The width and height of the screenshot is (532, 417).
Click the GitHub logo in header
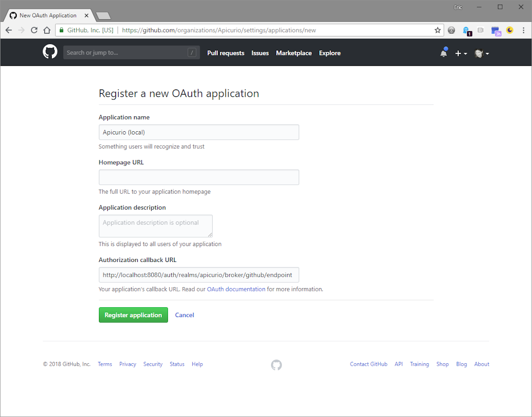click(50, 52)
